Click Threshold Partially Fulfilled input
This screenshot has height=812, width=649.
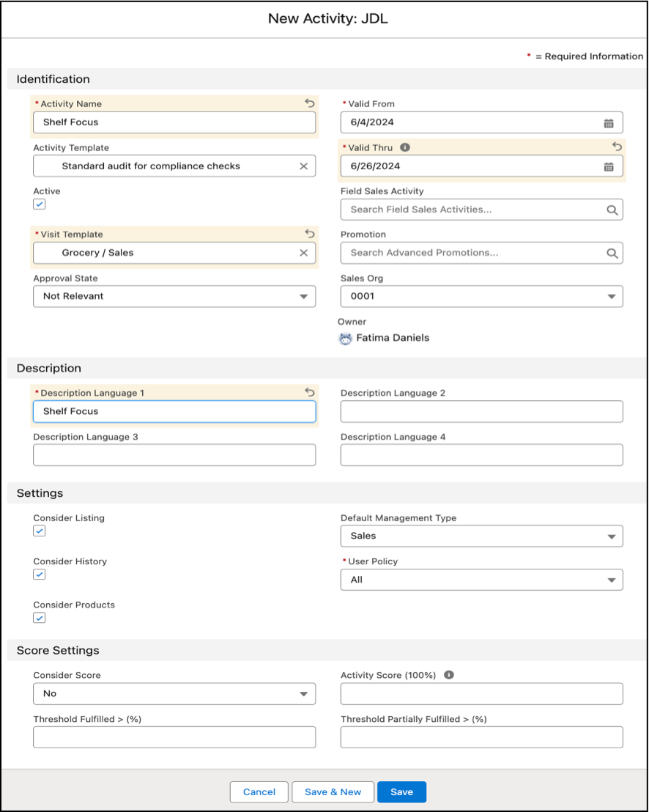pyautogui.click(x=482, y=737)
